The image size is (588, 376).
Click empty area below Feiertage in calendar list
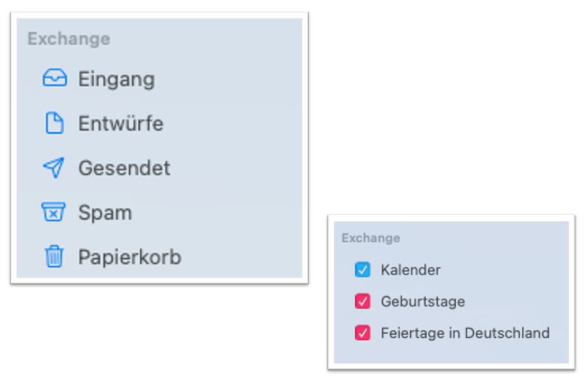click(x=451, y=353)
